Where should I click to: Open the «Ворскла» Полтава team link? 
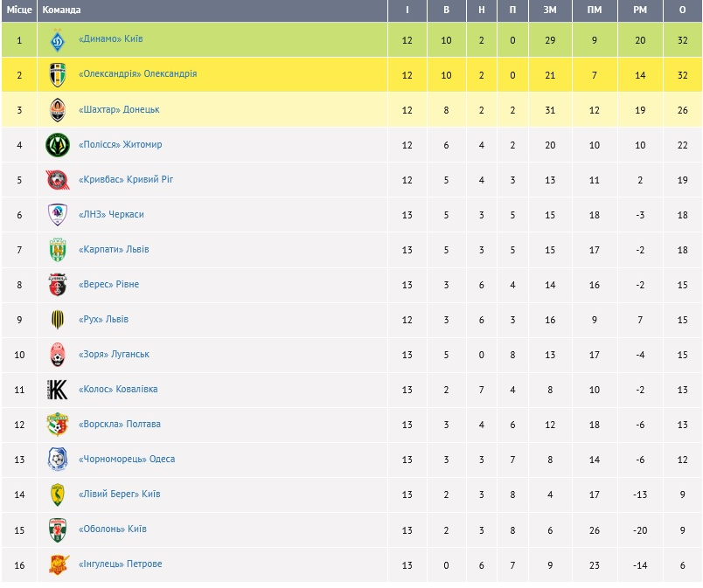tap(120, 424)
